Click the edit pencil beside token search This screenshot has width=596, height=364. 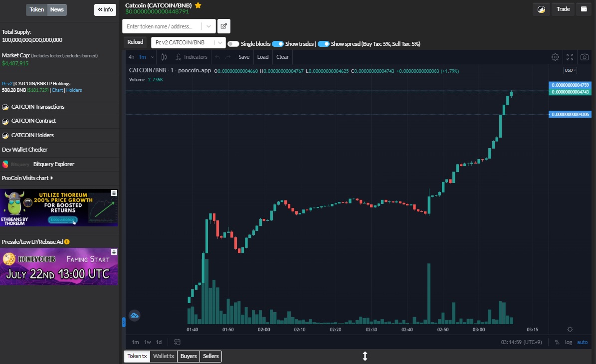pos(223,26)
